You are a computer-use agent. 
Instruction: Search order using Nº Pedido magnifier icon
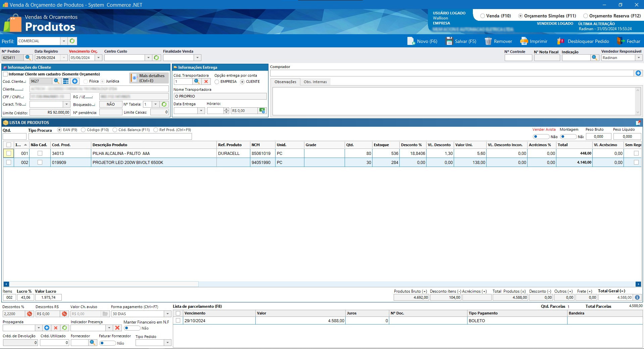coord(28,58)
